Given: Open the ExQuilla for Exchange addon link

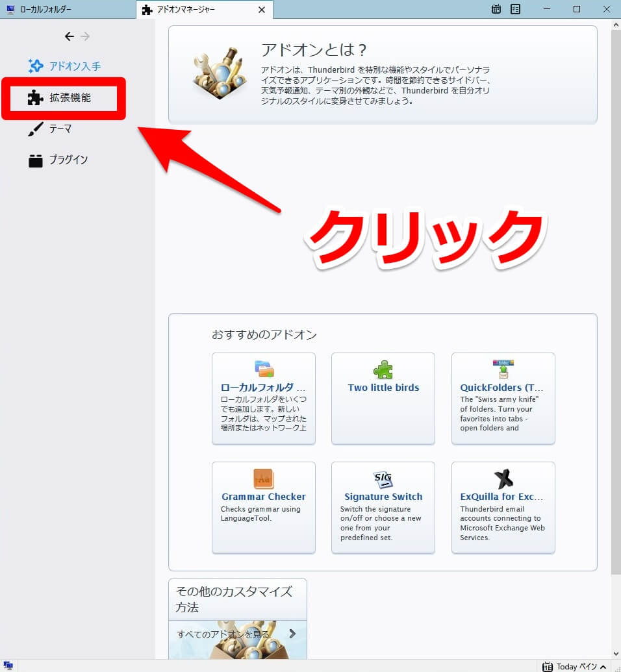Looking at the screenshot, I should 501,497.
